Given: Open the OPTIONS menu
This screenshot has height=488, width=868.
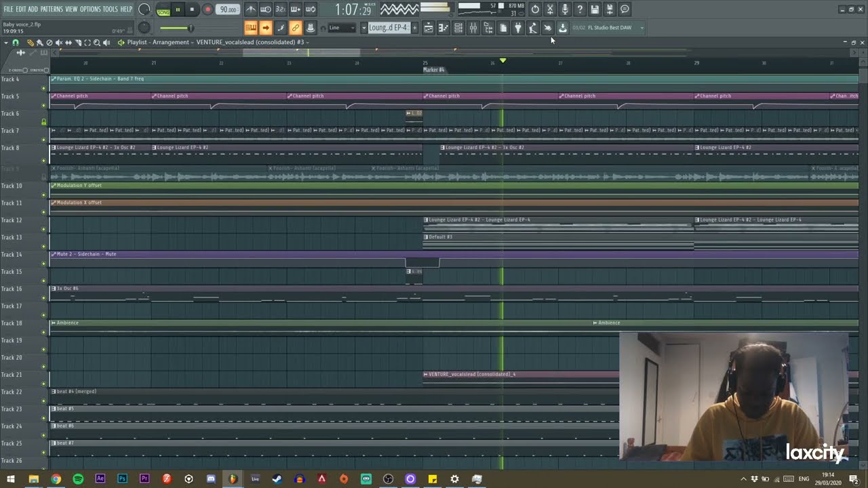Looking at the screenshot, I should click(90, 9).
